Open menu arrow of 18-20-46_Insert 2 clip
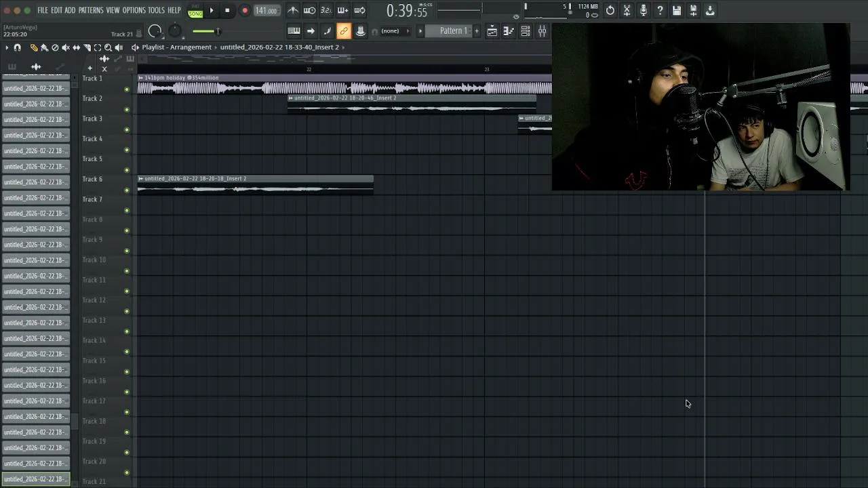This screenshot has height=488, width=868. click(x=291, y=98)
